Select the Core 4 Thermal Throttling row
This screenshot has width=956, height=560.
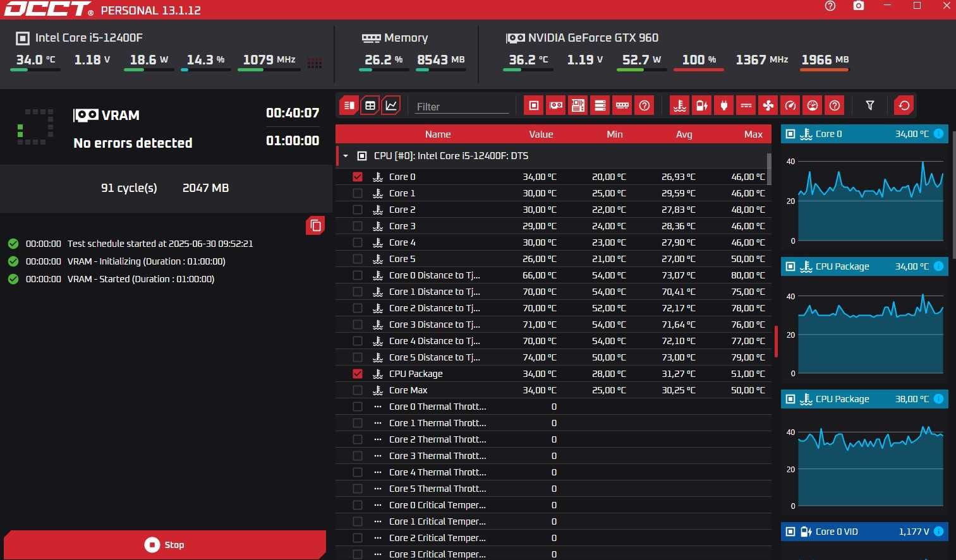click(x=554, y=472)
